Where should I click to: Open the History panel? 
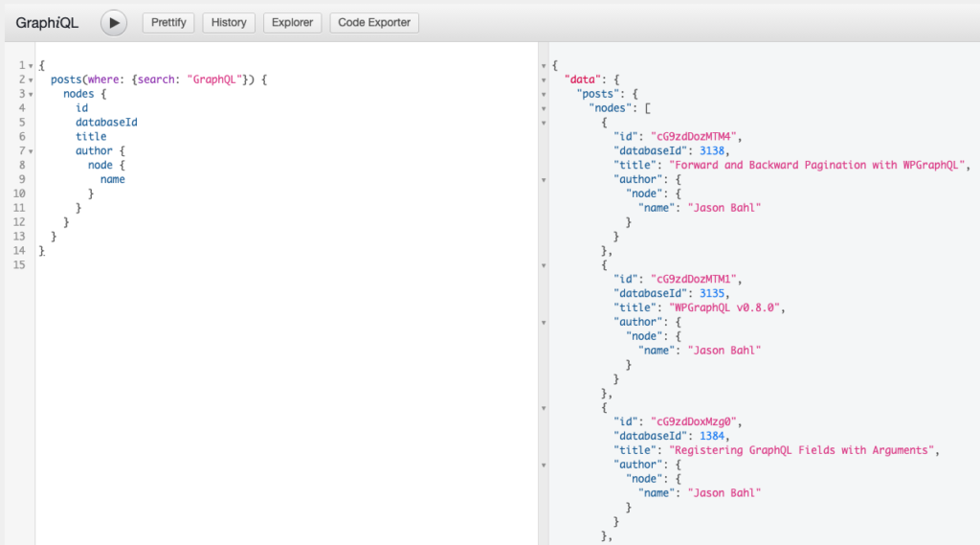tap(229, 22)
